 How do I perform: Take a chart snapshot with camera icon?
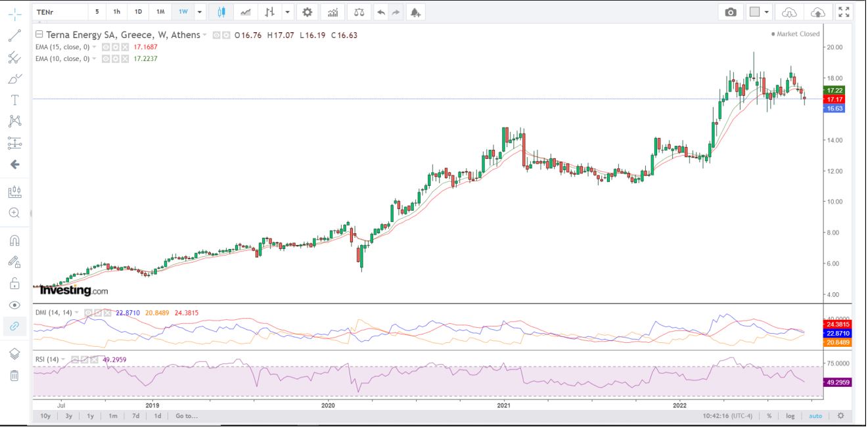pos(731,12)
